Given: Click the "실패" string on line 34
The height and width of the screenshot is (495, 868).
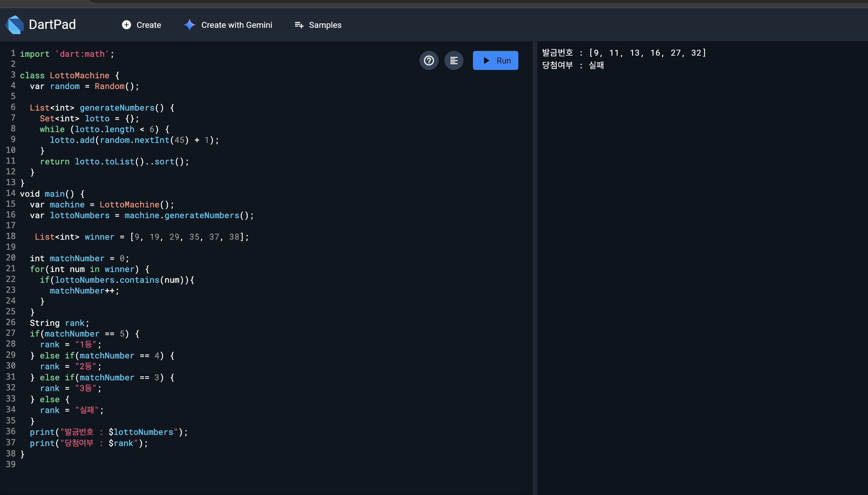Looking at the screenshot, I should click(x=87, y=410).
